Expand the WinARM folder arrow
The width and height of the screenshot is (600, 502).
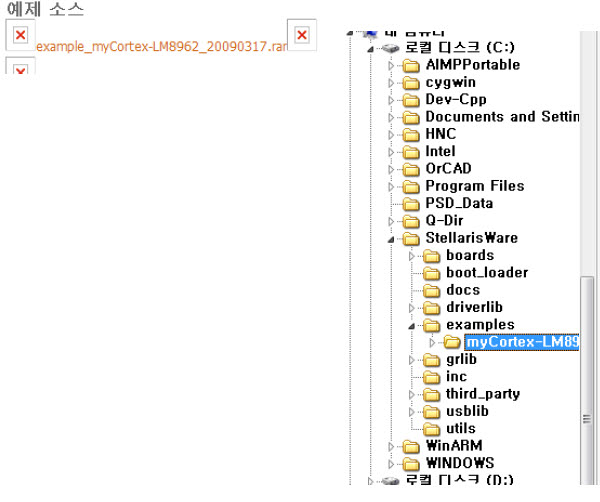pos(391,447)
